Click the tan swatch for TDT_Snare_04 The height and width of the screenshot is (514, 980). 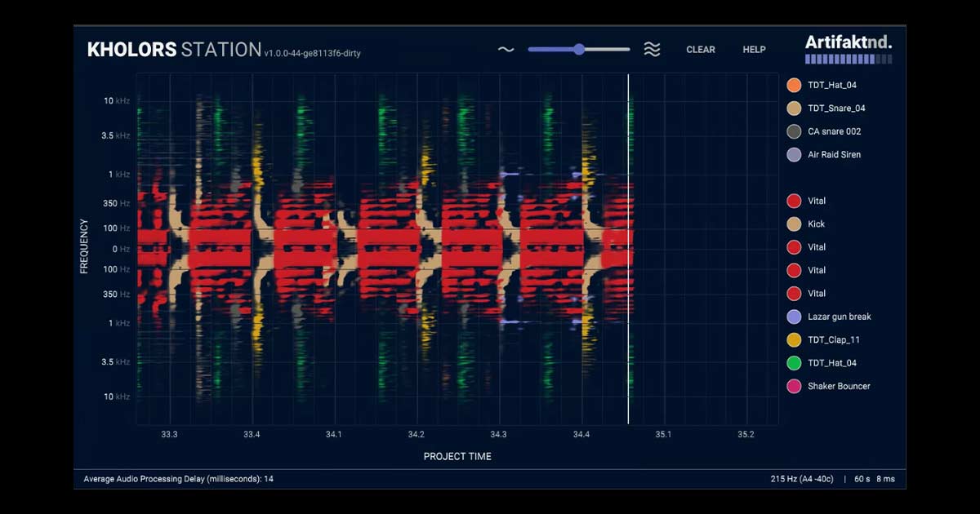[x=794, y=109]
